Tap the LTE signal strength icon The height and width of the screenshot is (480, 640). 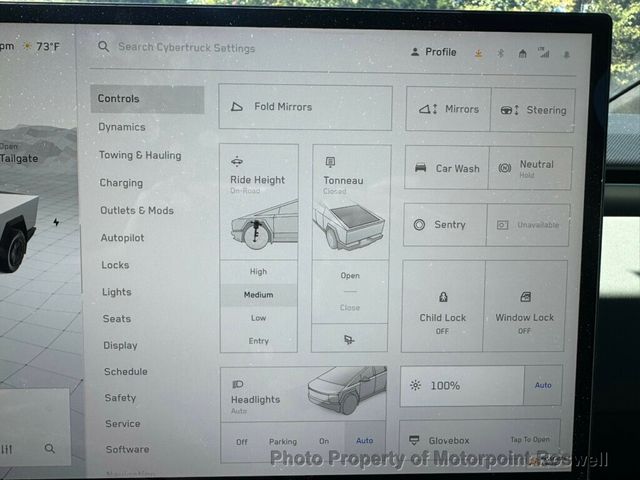(x=542, y=52)
